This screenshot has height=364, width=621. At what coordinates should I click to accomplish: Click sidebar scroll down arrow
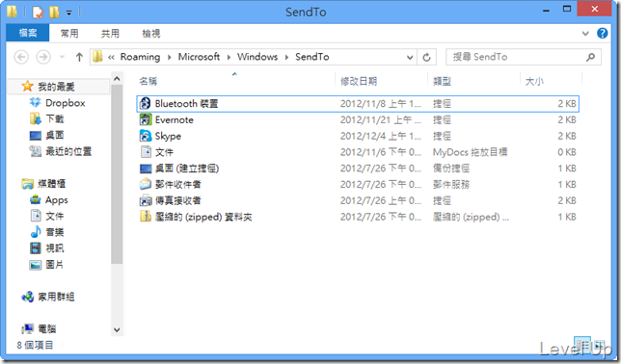coord(117,329)
